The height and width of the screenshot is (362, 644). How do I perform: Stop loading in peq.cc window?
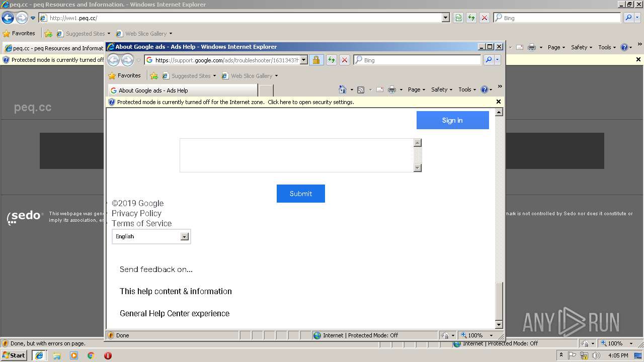[485, 18]
